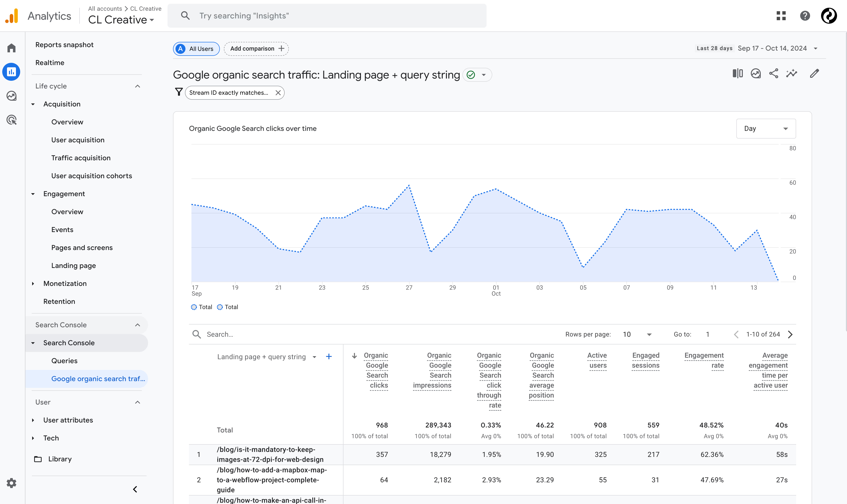Collapse the User section chevron
847x504 pixels.
tap(138, 403)
